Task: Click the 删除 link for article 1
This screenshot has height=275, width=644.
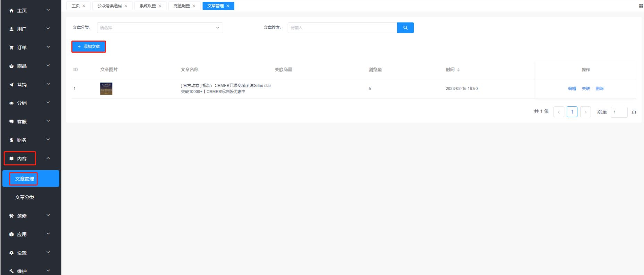Action: [x=600, y=89]
